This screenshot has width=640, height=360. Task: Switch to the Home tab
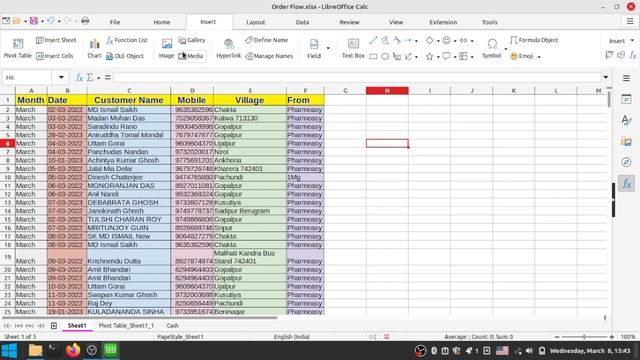coord(162,22)
